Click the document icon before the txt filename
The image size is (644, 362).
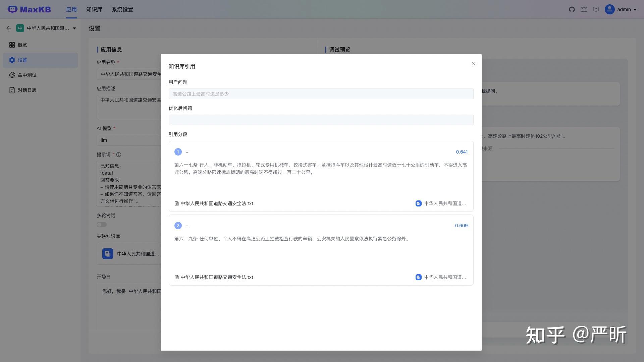[x=176, y=203]
